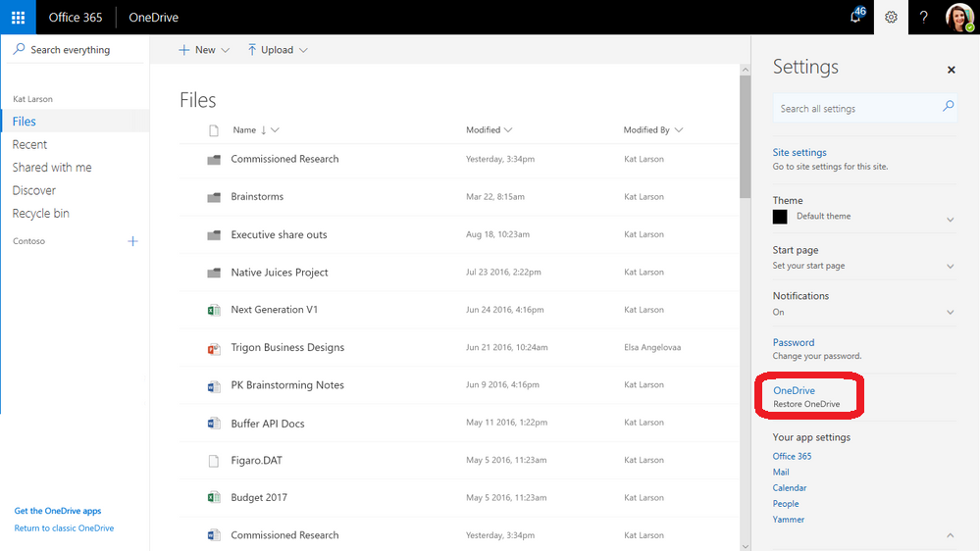
Task: Select Recent in the left navigation
Action: tap(29, 144)
